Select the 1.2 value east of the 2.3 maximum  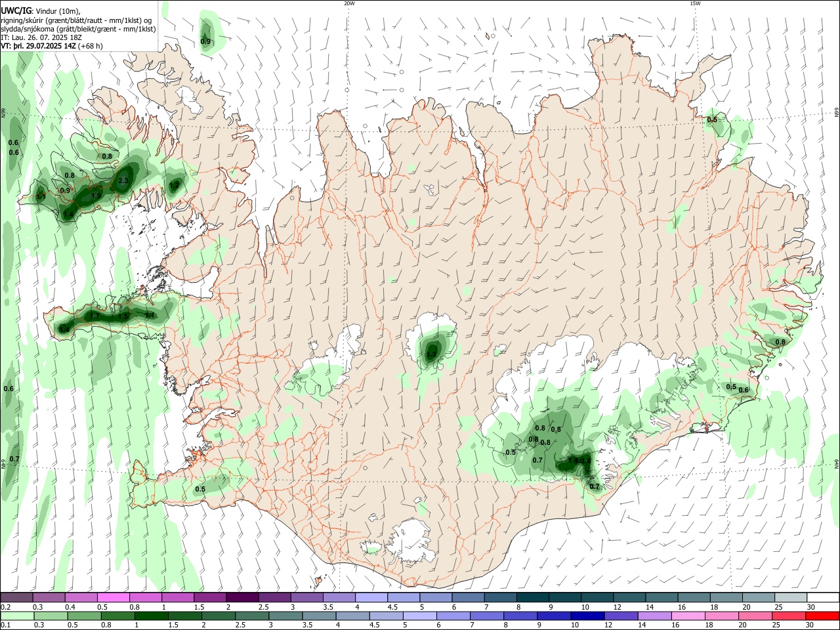[x=174, y=186]
